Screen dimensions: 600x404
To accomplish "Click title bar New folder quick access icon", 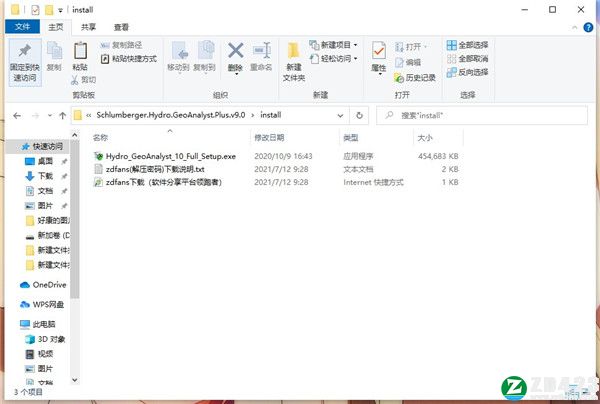I will [49, 10].
